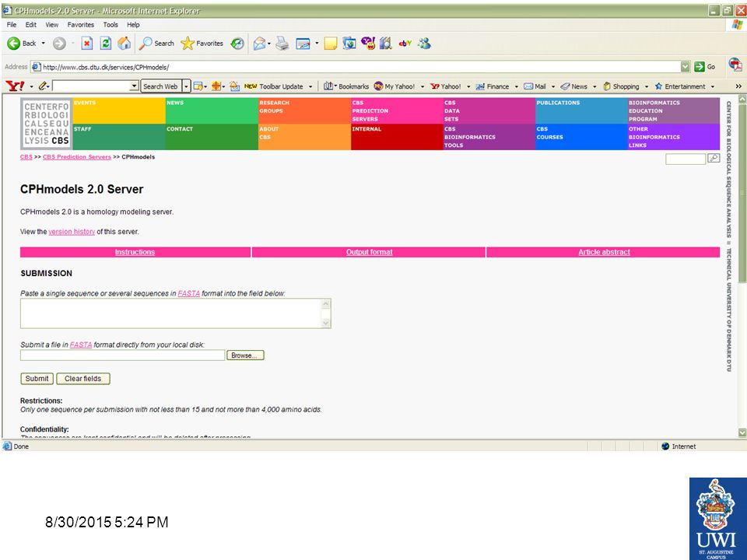This screenshot has width=747, height=560.
Task: Stop page loading with red X icon
Action: 86,44
